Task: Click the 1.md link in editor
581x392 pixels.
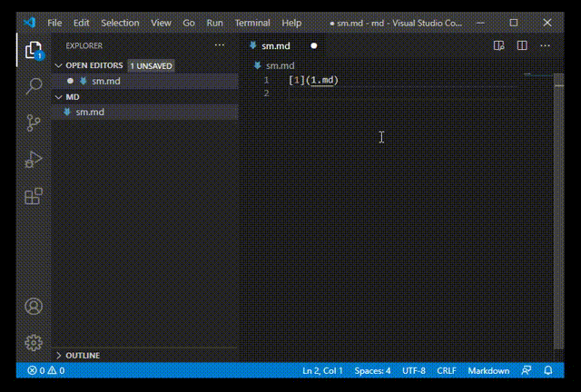Action: [x=322, y=81]
